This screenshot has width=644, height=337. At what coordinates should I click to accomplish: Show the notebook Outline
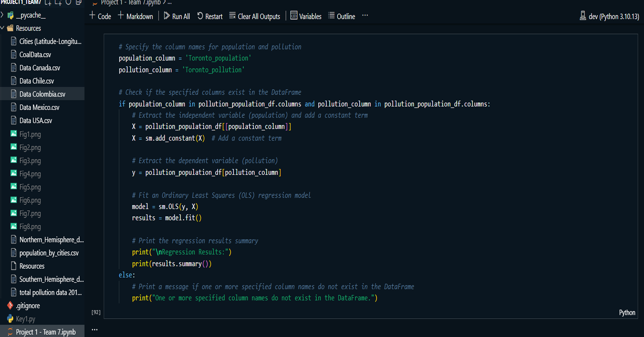click(341, 16)
